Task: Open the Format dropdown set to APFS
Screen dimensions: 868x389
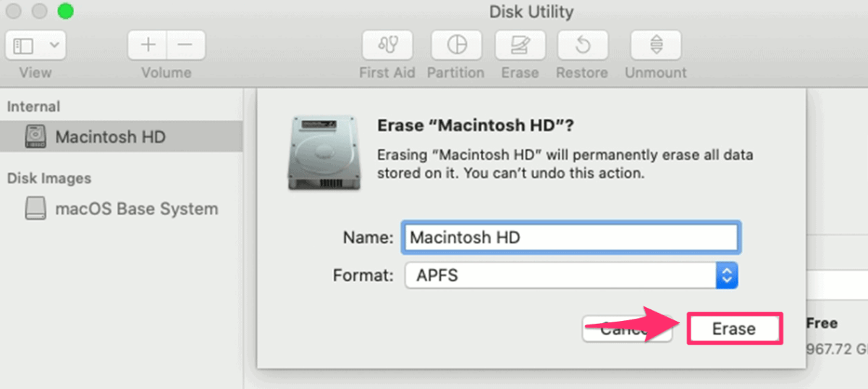Action: 571,275
